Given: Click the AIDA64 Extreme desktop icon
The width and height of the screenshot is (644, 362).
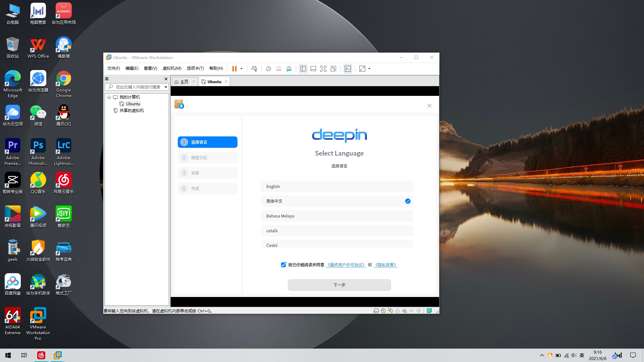Looking at the screenshot, I should point(13,321).
